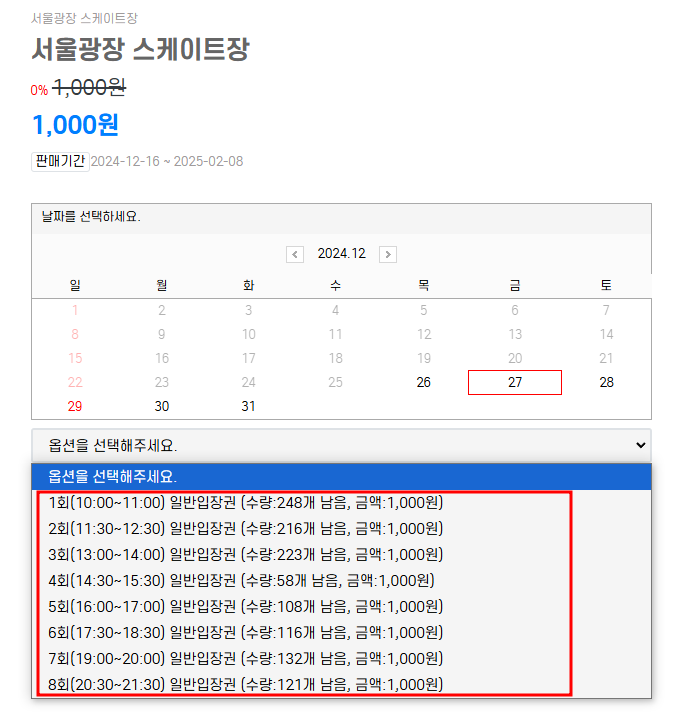Click the 0% discount rate

click(x=39, y=90)
